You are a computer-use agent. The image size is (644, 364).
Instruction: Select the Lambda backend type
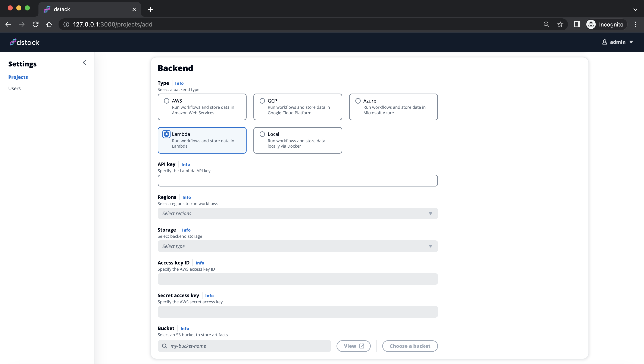pyautogui.click(x=202, y=140)
